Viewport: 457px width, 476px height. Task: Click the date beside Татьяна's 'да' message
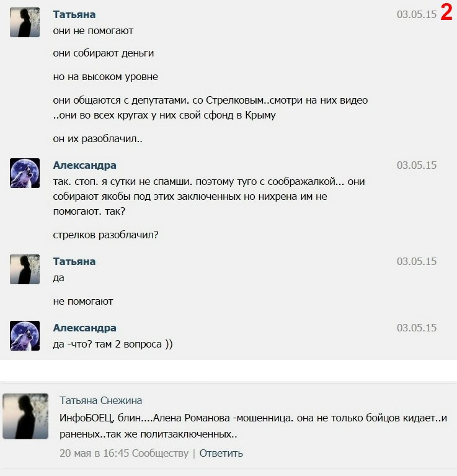[x=417, y=261]
